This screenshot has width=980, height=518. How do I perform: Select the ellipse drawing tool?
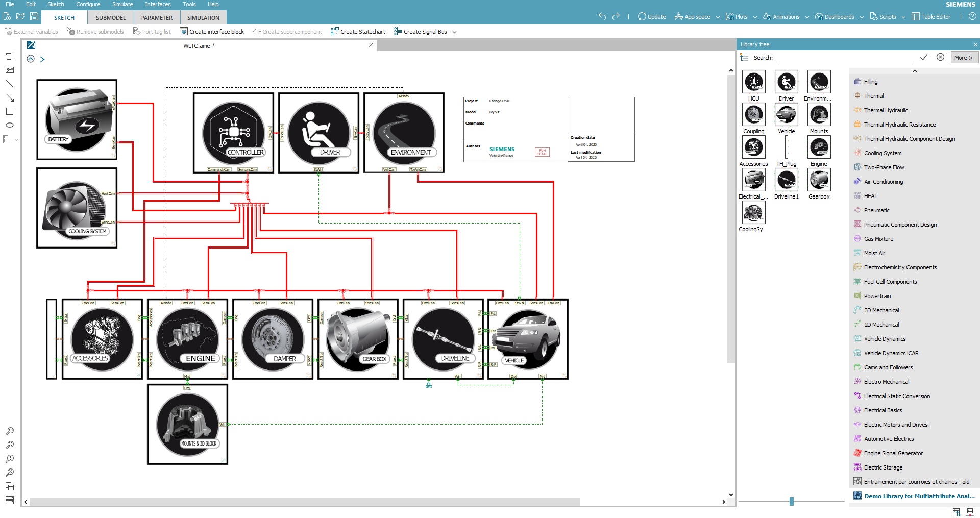(10, 125)
